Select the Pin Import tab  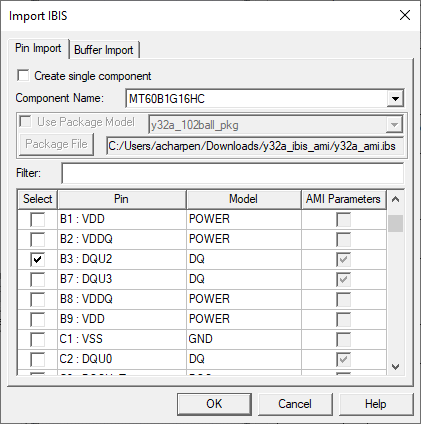click(38, 48)
